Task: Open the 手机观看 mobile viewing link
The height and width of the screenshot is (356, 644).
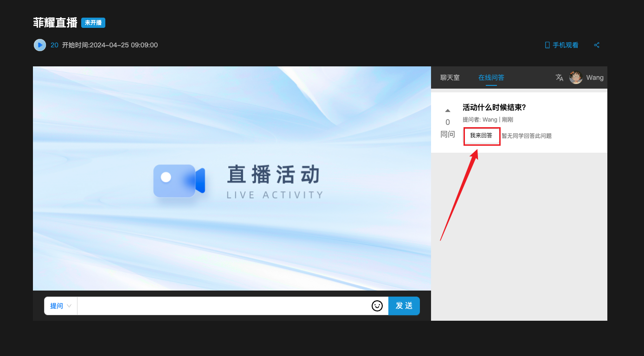Action: point(562,45)
